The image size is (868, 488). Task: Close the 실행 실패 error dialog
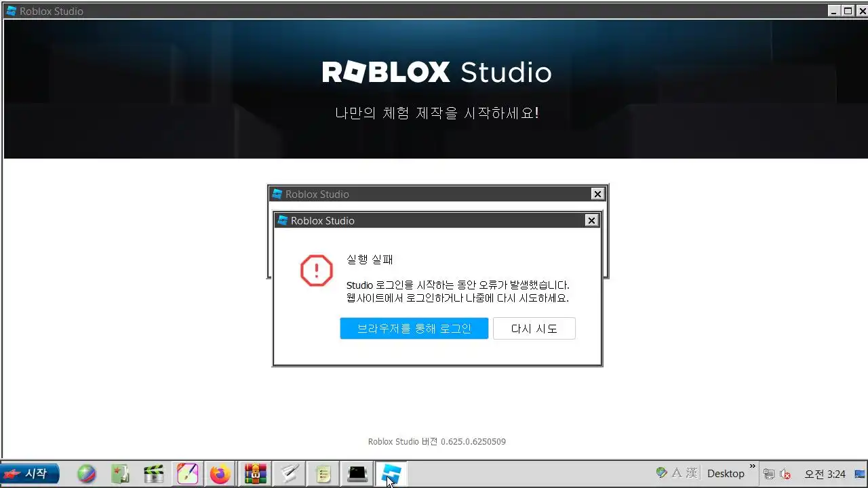591,221
